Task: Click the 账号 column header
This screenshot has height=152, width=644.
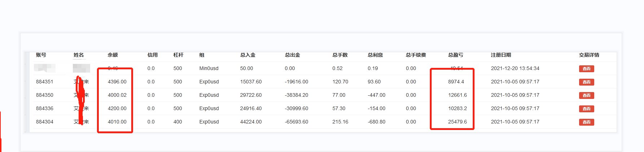Action: click(41, 55)
